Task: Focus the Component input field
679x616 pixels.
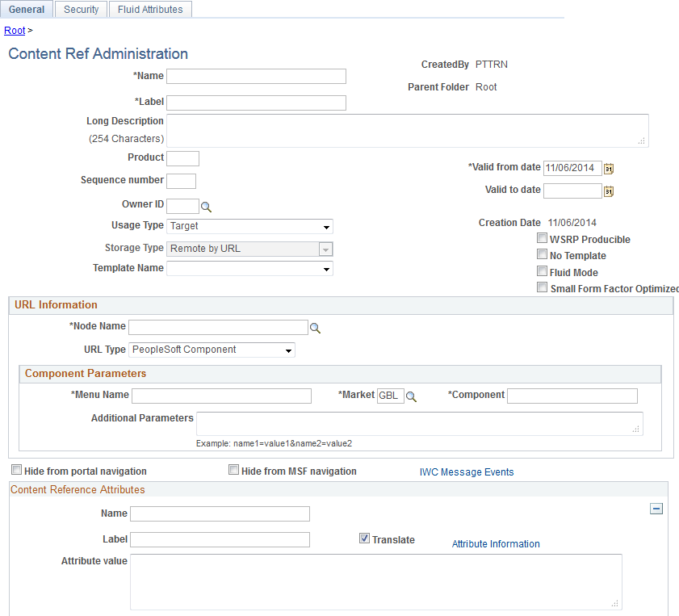Action: (572, 396)
